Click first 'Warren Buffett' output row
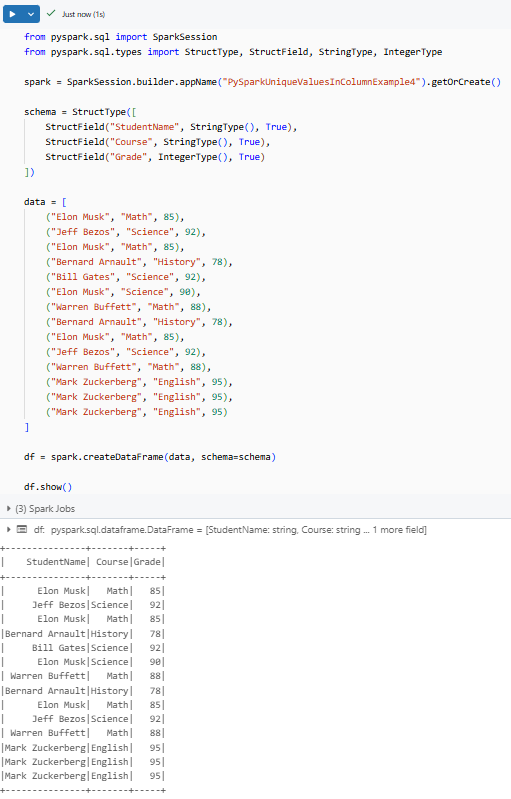Screen dimensions: 511x799 (84, 676)
